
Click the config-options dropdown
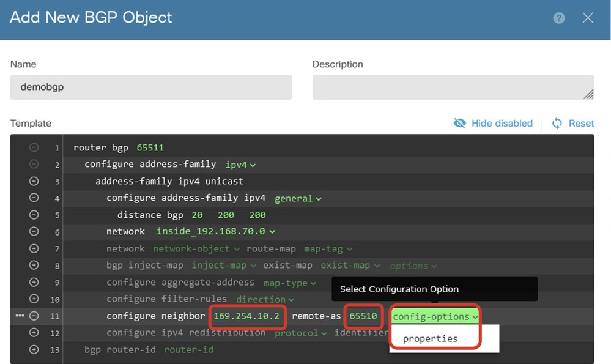point(435,316)
